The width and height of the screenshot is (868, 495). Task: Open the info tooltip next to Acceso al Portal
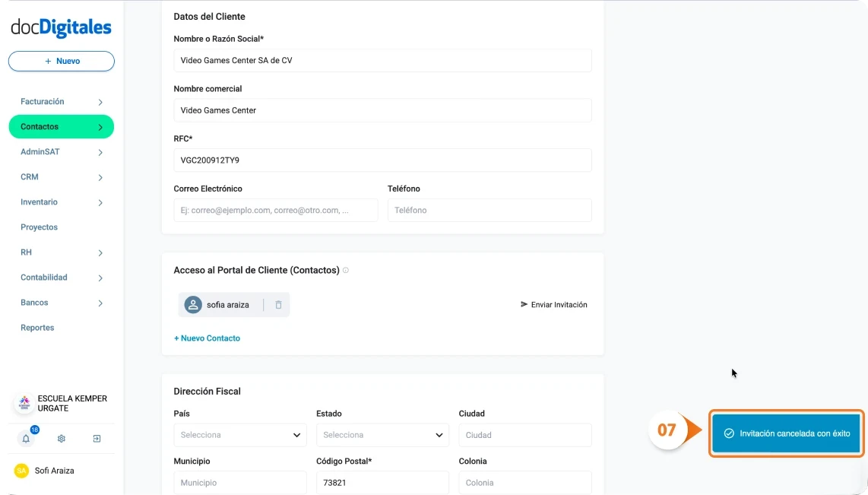(x=346, y=270)
